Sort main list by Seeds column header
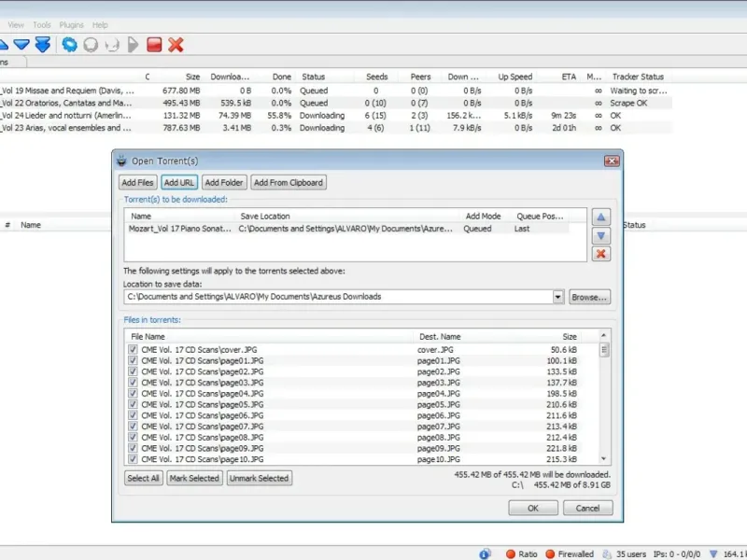The height and width of the screenshot is (560, 747). click(376, 77)
